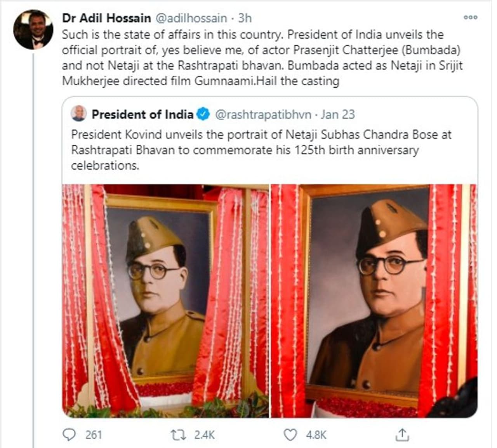Click the 4.8K likes count
The width and height of the screenshot is (497, 448).
click(316, 435)
